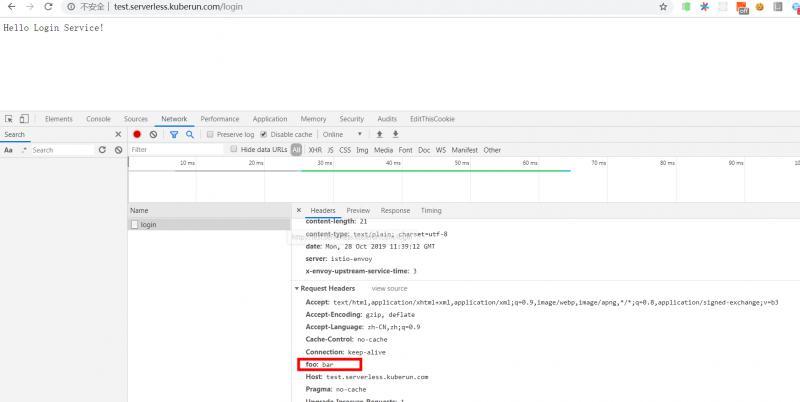The width and height of the screenshot is (800, 402).
Task: Click the not-secure site info icon
Action: point(71,7)
